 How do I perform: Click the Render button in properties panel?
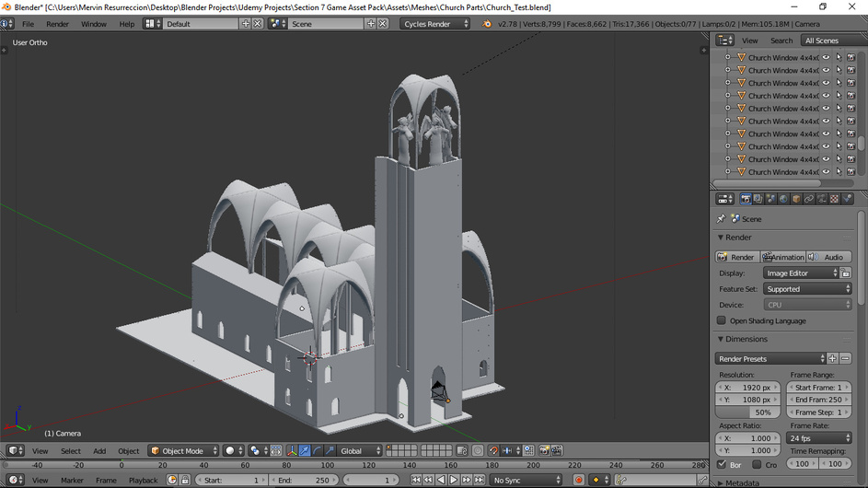click(x=737, y=257)
